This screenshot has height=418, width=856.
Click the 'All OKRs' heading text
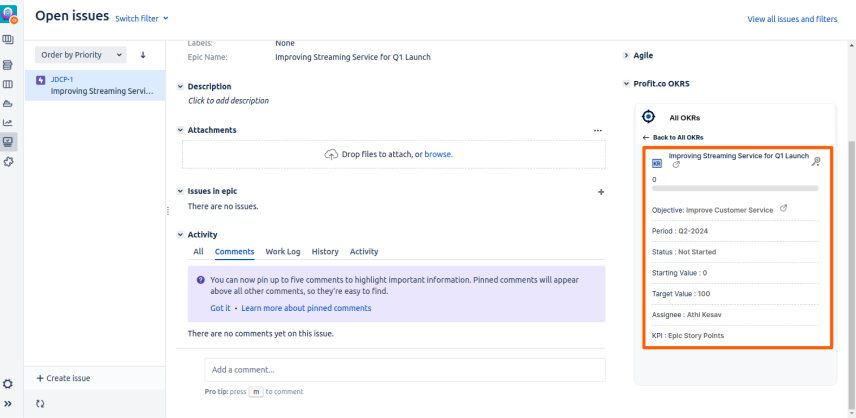point(685,118)
